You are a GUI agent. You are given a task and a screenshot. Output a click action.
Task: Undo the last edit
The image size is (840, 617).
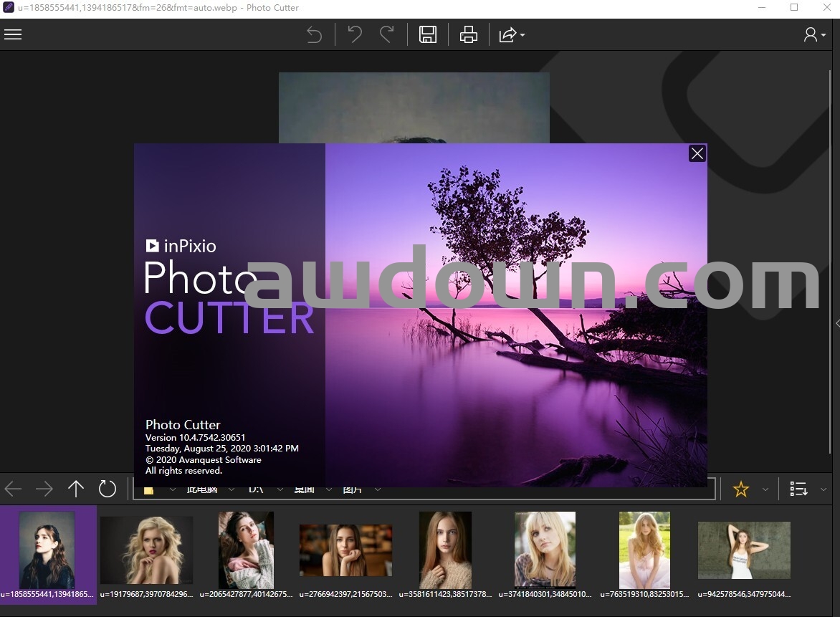(x=354, y=34)
